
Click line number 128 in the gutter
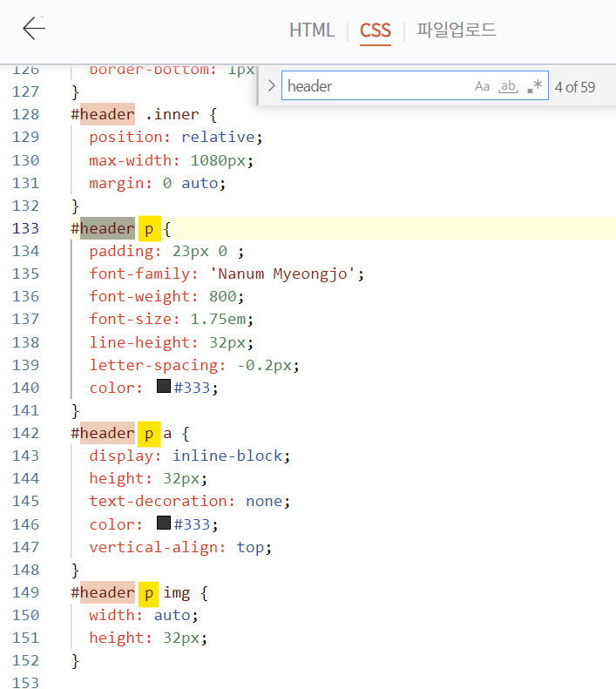(26, 114)
